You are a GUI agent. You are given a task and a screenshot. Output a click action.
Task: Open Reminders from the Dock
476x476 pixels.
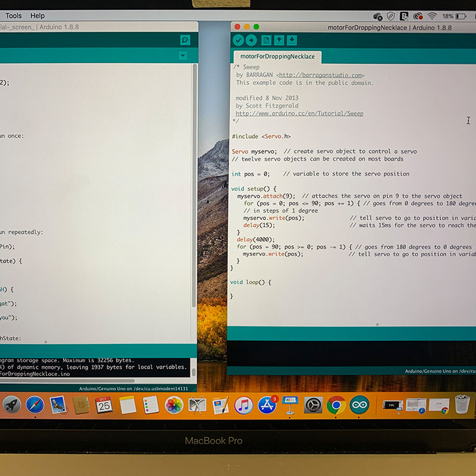pos(151,405)
